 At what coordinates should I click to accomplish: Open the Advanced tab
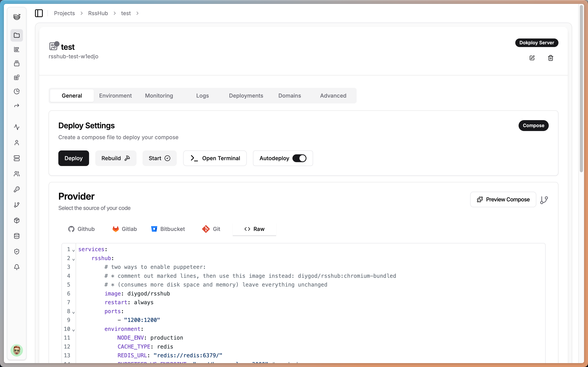click(333, 96)
